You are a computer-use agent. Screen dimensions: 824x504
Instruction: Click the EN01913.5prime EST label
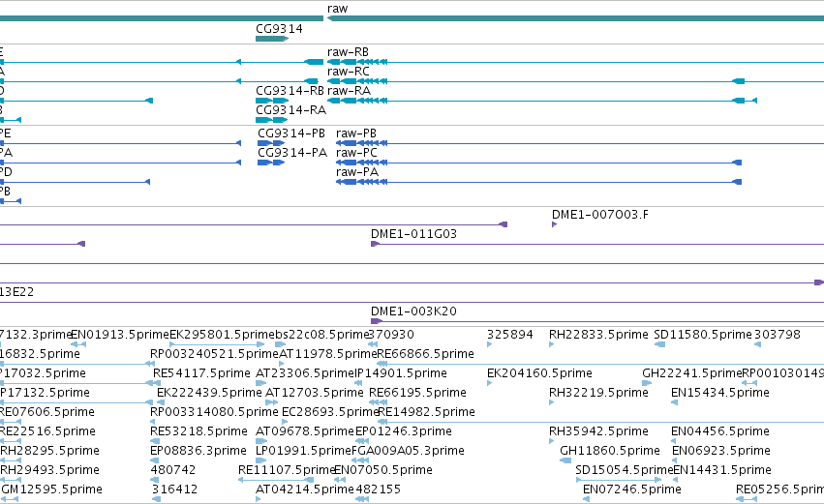click(x=120, y=335)
